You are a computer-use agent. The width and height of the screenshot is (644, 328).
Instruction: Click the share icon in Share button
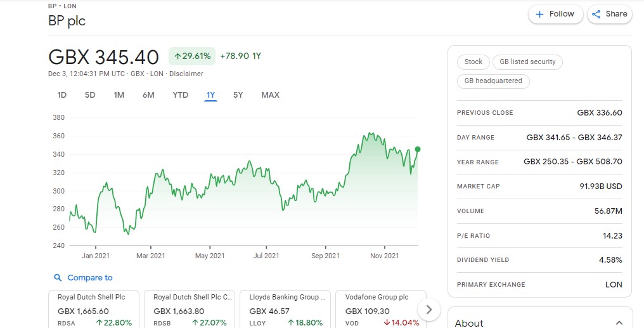pos(596,15)
